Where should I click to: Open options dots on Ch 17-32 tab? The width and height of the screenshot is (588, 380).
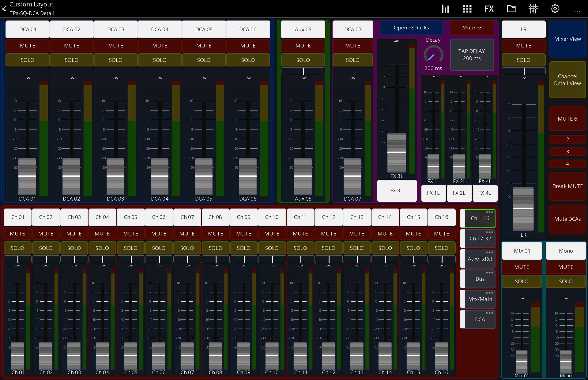pos(489,232)
